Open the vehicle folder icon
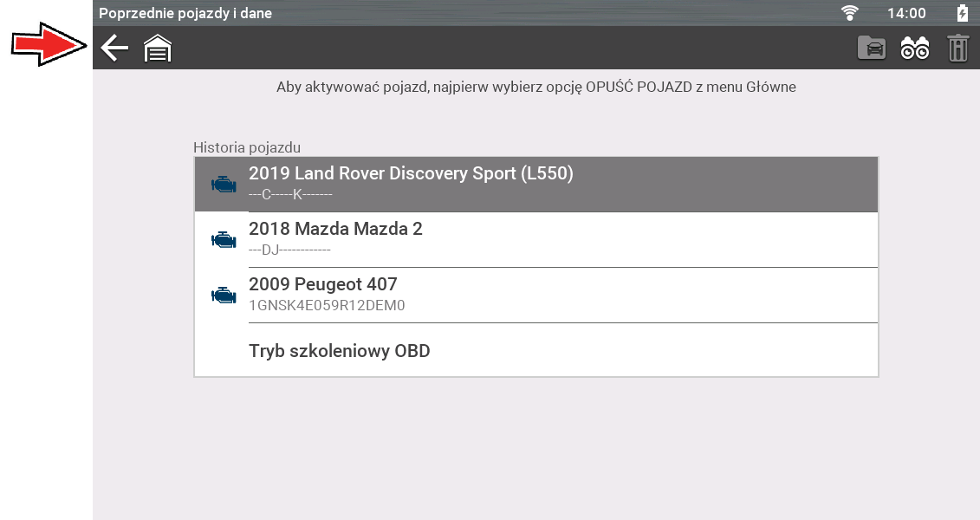Viewport: 980px width, 520px height. pos(872,49)
